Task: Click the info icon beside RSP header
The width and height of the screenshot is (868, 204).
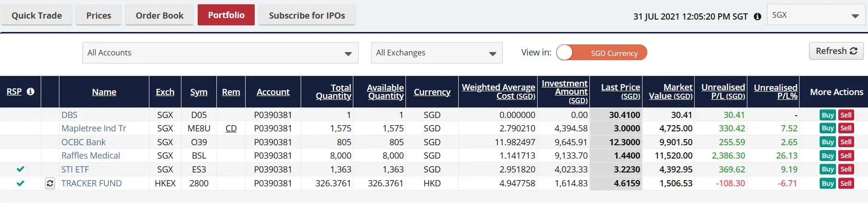Action: click(x=31, y=91)
